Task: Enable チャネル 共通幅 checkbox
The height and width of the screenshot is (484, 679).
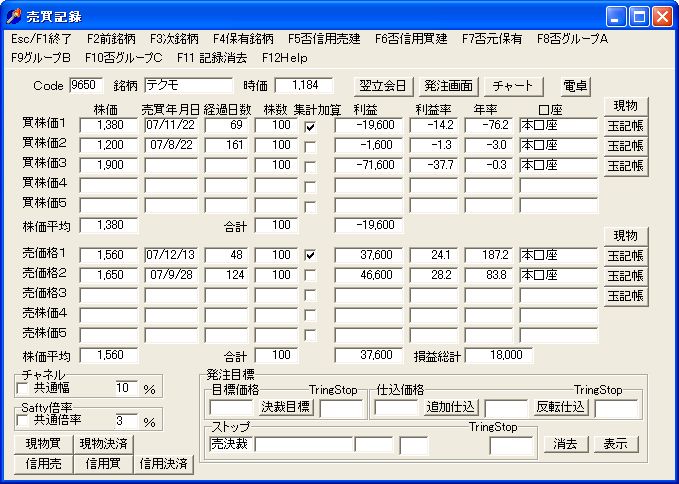Action: pos(24,388)
